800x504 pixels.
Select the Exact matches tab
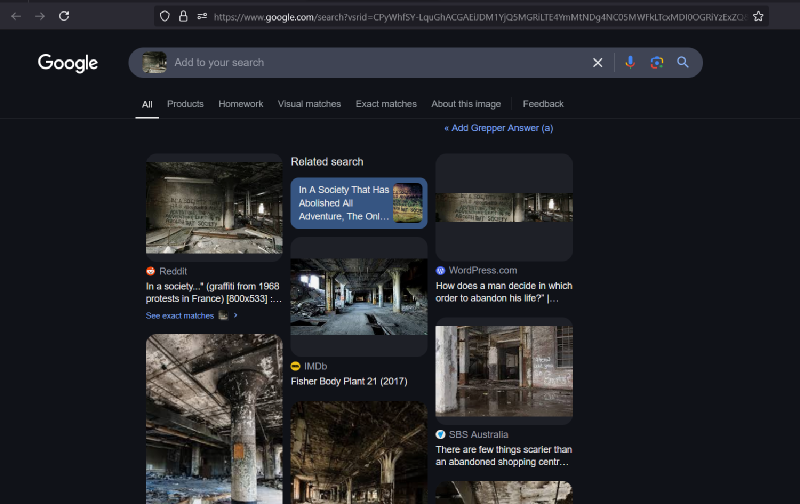tap(386, 104)
